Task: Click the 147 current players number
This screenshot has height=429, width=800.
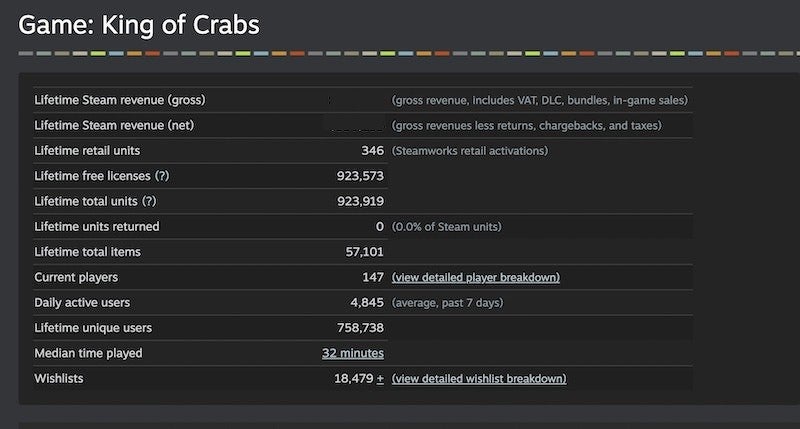Action: point(373,277)
